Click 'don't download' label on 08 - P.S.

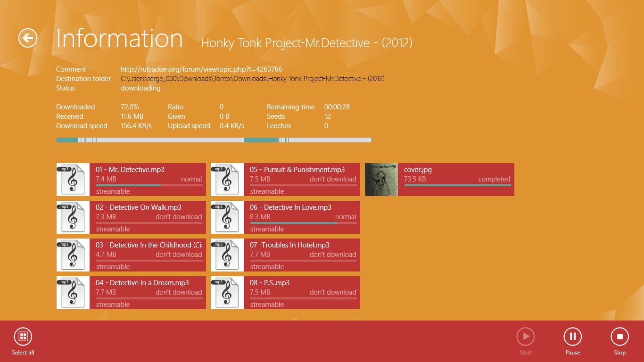click(x=333, y=292)
